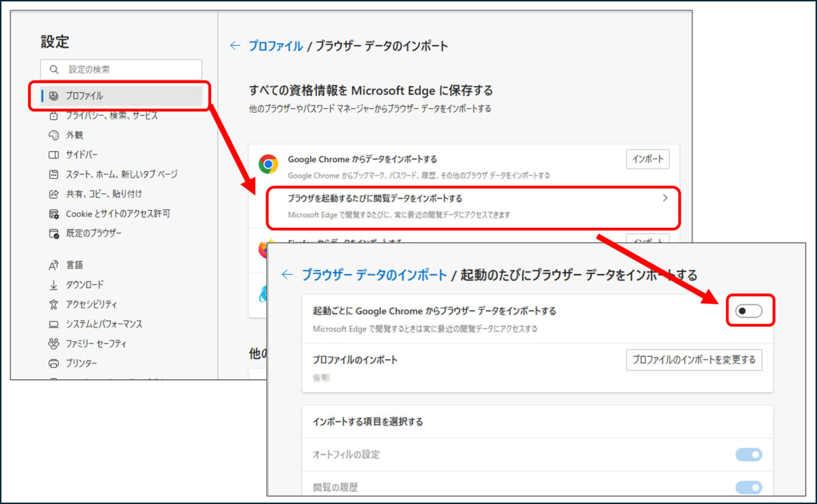Image resolution: width=817 pixels, height=504 pixels.
Task: Expand ブラウザを起動するたびに閲覧データをインポートする chevron
Action: click(x=665, y=199)
